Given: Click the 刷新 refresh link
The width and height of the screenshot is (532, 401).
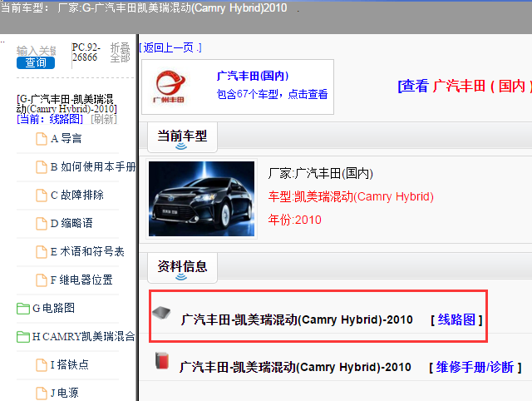Looking at the screenshot, I should coord(104,119).
